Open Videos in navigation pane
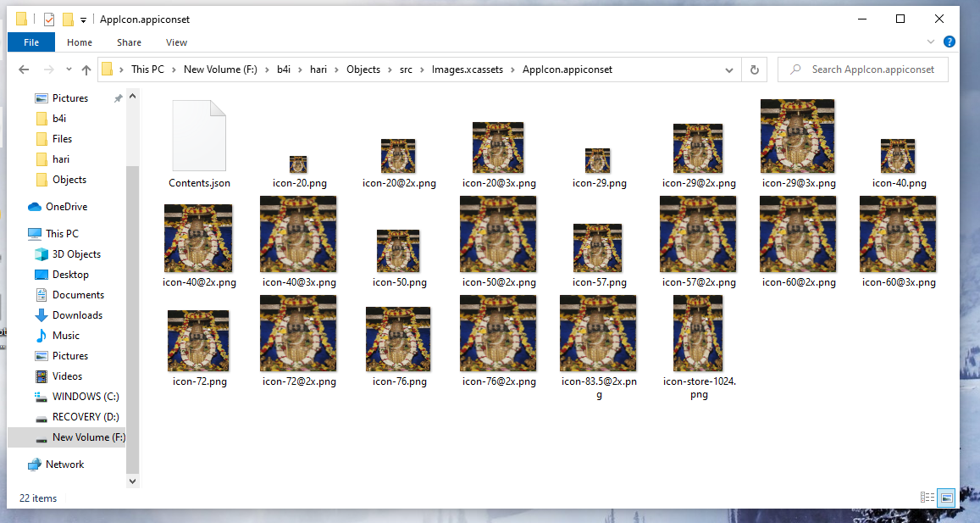Screen dimensions: 980x523 click(x=67, y=376)
